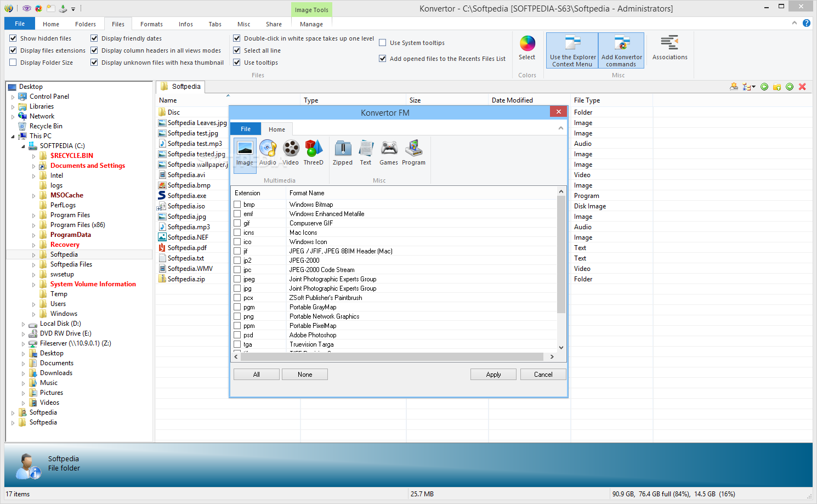The height and width of the screenshot is (504, 817).
Task: Toggle Display friendly dates checkbox
Action: pyautogui.click(x=94, y=38)
